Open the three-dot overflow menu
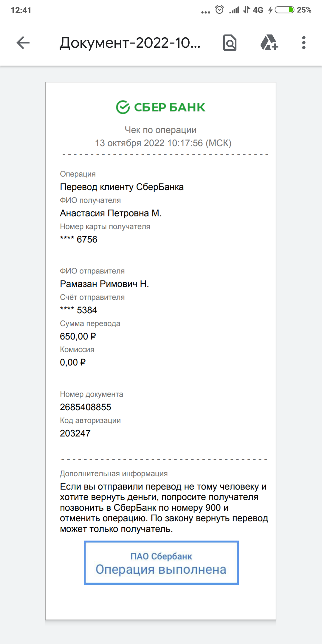This screenshot has height=644, width=322. coord(304,43)
